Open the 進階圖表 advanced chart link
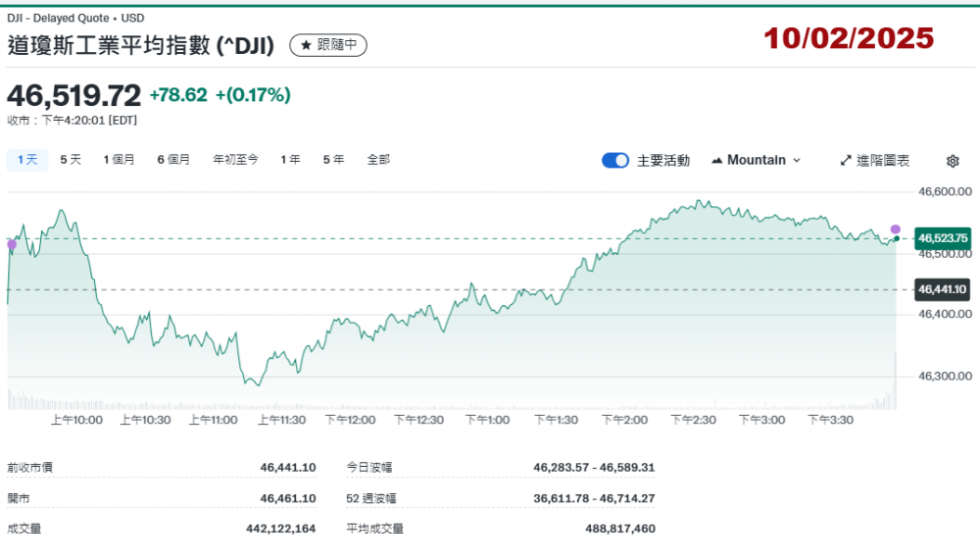The image size is (980, 560). [882, 160]
